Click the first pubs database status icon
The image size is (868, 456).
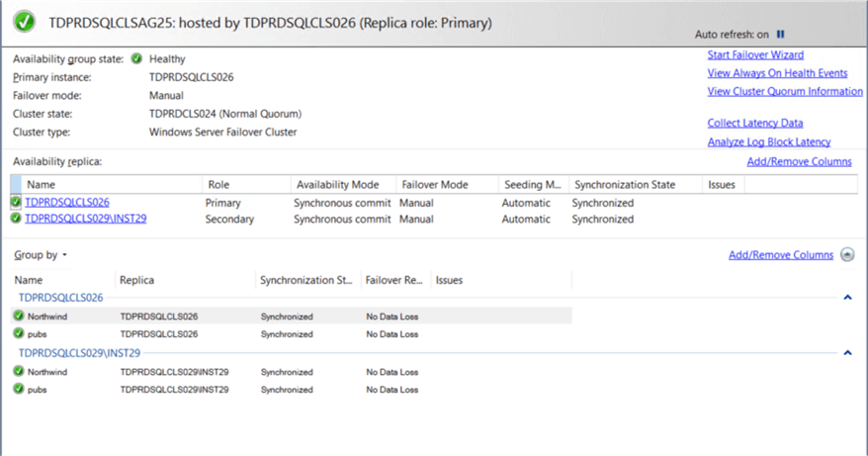[x=19, y=333]
